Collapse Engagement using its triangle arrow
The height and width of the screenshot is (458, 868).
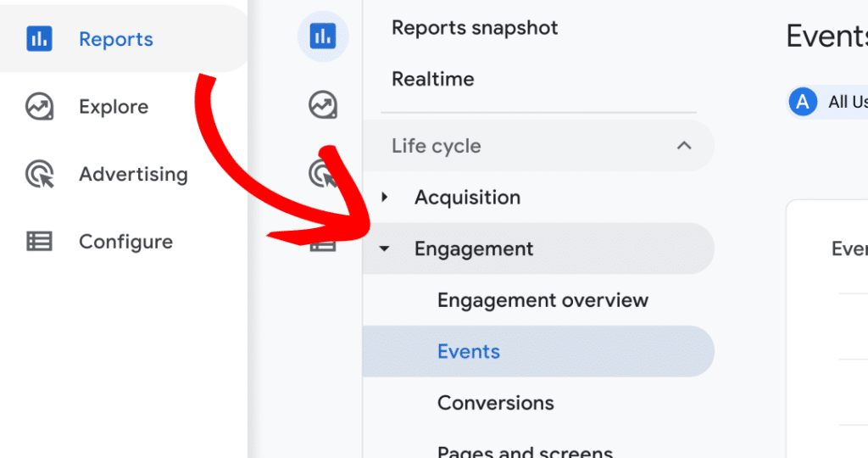coord(385,249)
